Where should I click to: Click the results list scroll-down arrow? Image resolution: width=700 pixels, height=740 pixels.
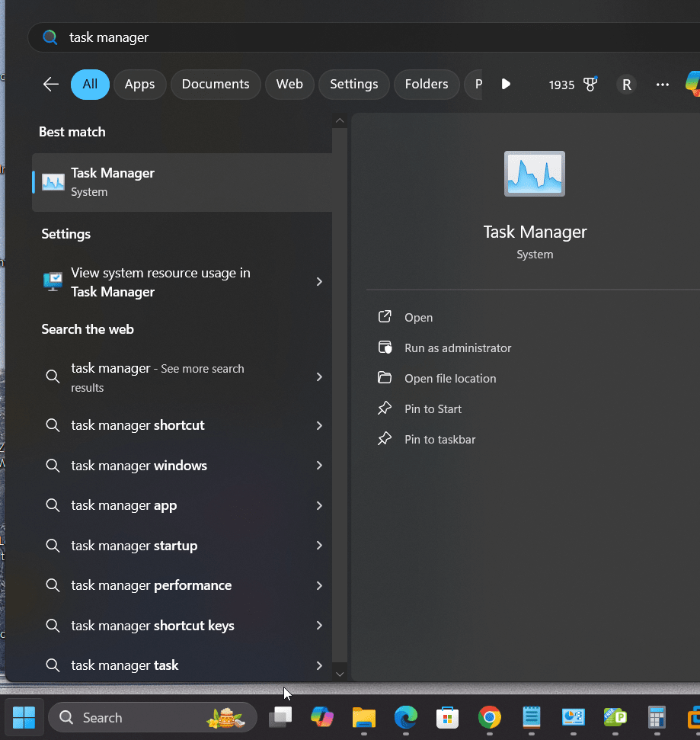(x=340, y=674)
